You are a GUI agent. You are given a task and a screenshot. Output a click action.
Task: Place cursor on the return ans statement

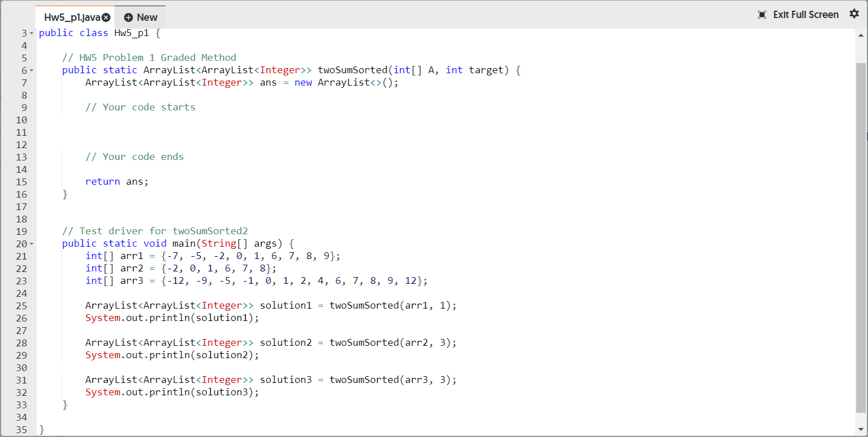(117, 181)
